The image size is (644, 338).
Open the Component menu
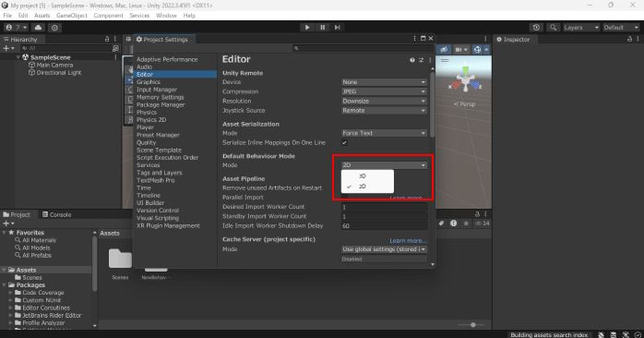(108, 16)
